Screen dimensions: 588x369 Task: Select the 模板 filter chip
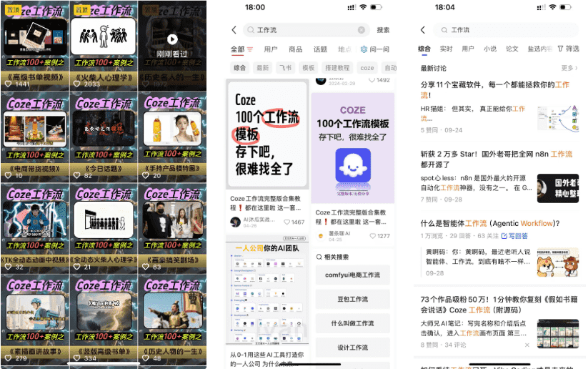308,67
